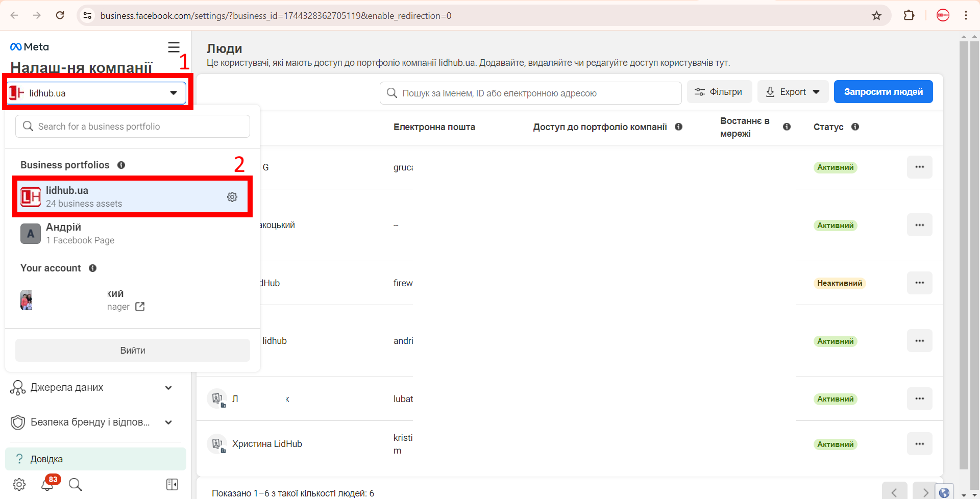Open more options for Христина LidHub row
Image resolution: width=980 pixels, height=499 pixels.
[x=920, y=444]
